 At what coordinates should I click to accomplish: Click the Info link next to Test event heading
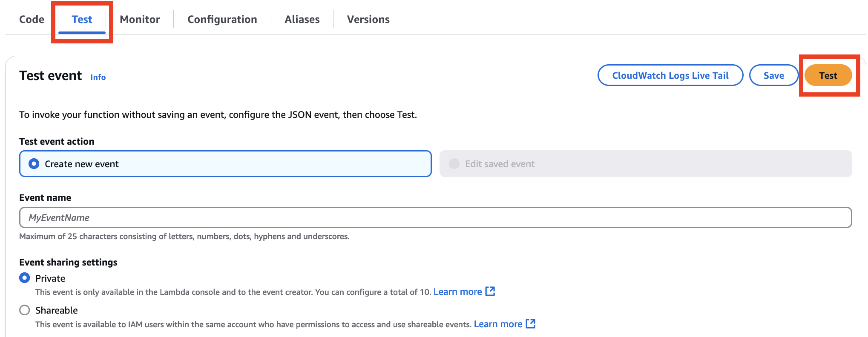[98, 77]
